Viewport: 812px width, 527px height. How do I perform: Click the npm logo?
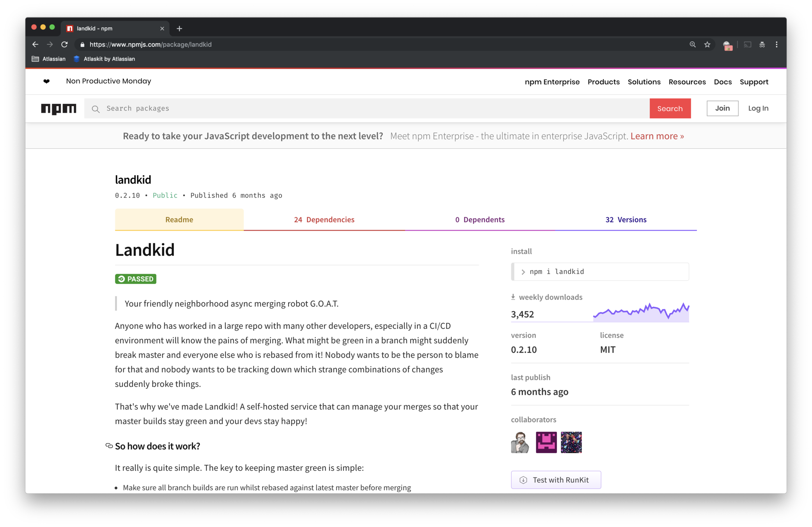point(59,109)
